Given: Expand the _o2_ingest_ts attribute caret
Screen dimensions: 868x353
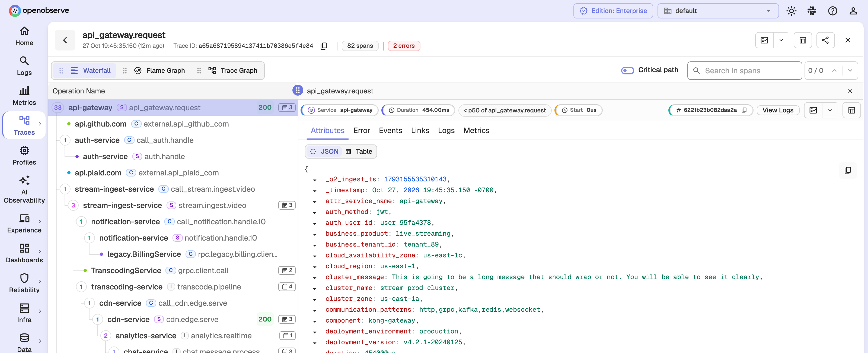Looking at the screenshot, I should [x=314, y=180].
